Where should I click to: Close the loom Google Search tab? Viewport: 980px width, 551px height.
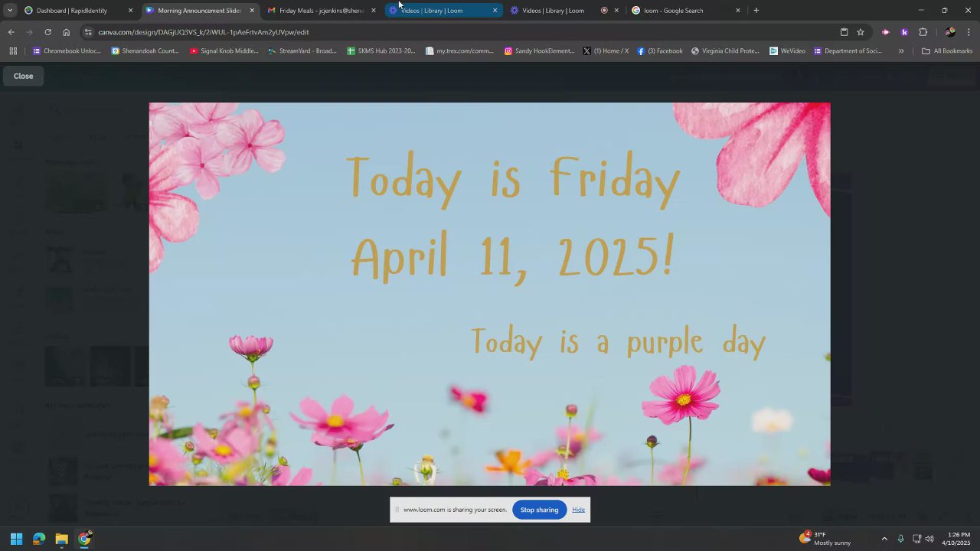pyautogui.click(x=737, y=11)
